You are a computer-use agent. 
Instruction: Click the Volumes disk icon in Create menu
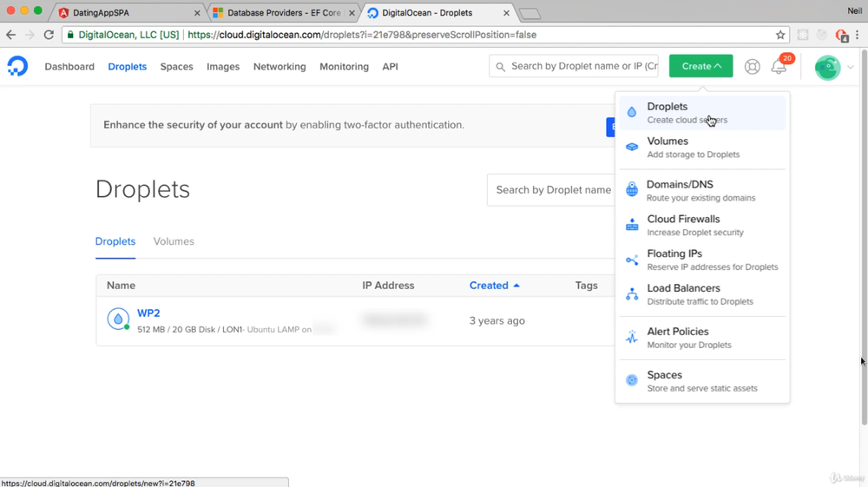tap(632, 148)
